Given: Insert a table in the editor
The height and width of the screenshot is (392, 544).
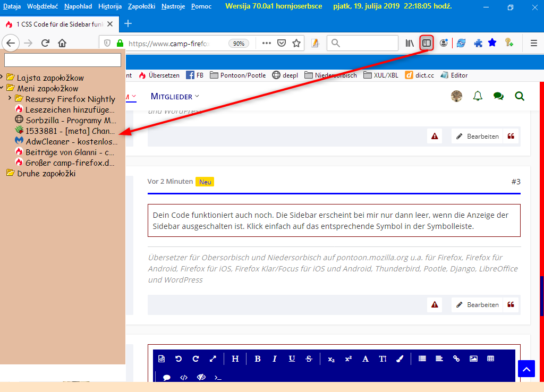Looking at the screenshot, I should coord(490,359).
